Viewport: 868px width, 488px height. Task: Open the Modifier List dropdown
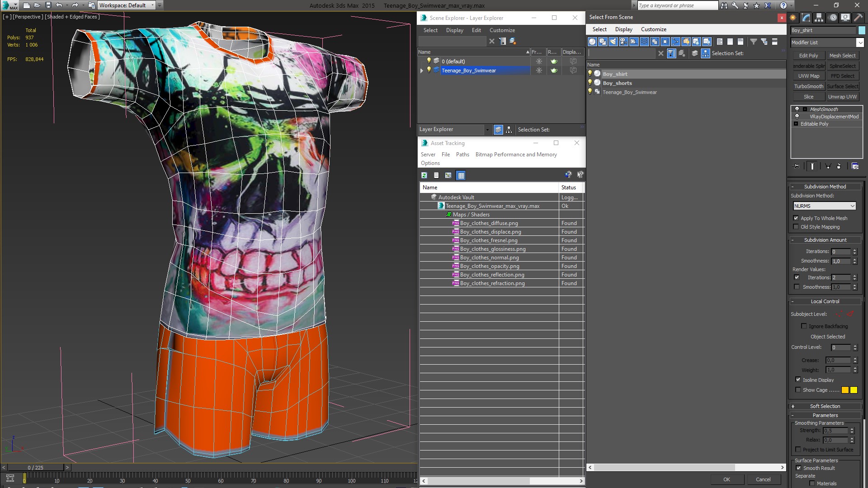[827, 42]
